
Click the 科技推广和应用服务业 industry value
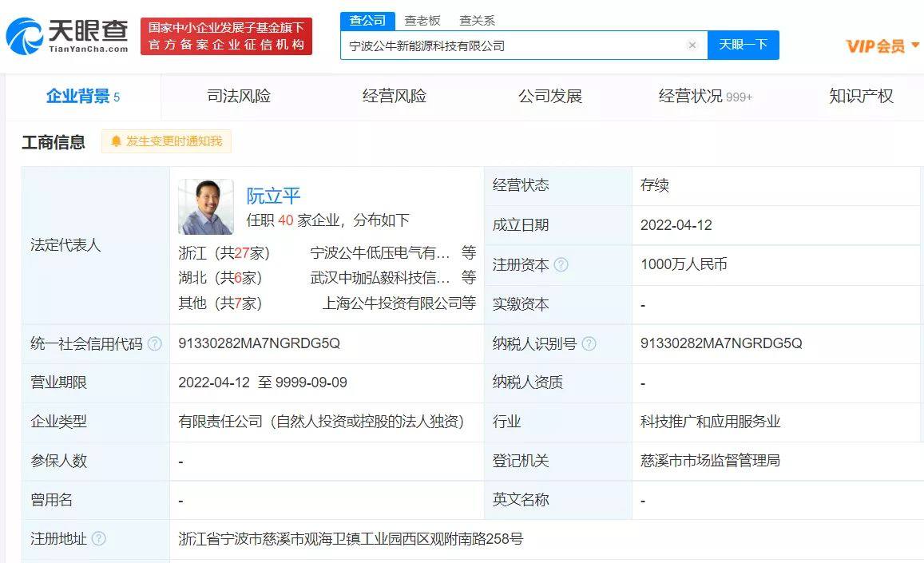[x=710, y=422]
